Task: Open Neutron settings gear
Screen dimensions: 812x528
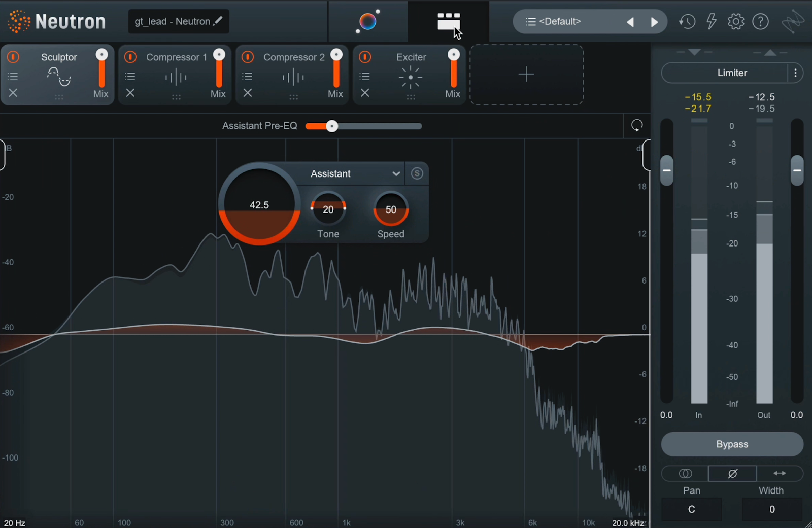Action: click(736, 21)
